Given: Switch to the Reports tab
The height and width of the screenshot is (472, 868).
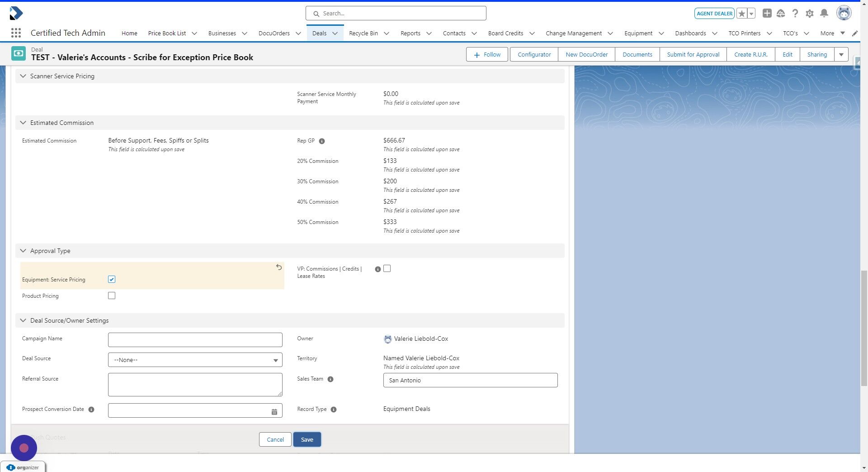Looking at the screenshot, I should click(410, 33).
